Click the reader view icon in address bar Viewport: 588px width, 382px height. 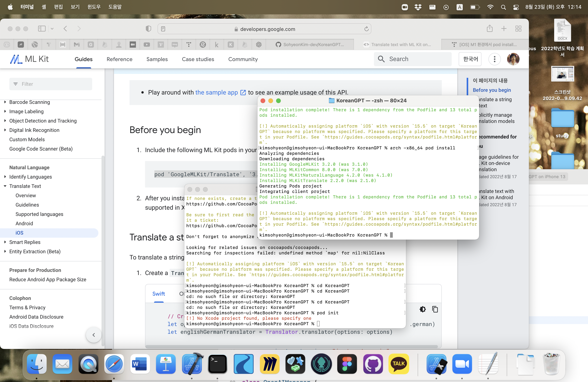(163, 29)
